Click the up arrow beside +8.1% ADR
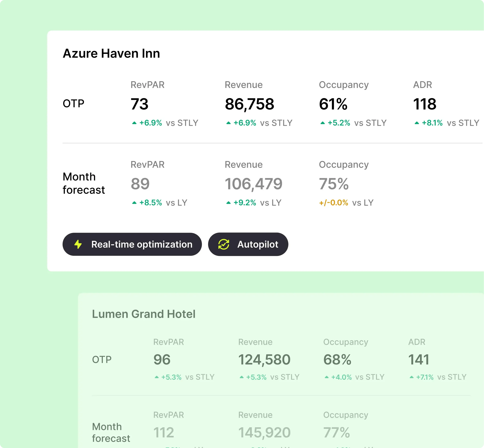 [x=417, y=123]
